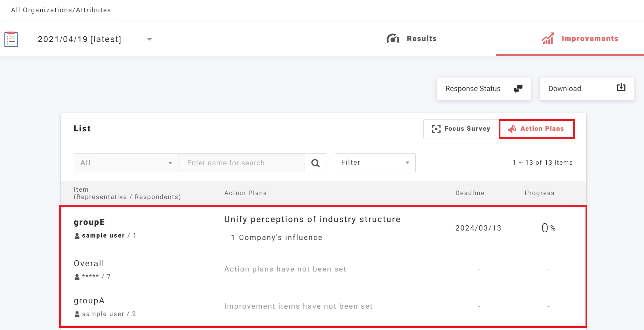Open the Filter dropdown
This screenshot has height=330, width=644.
375,163
